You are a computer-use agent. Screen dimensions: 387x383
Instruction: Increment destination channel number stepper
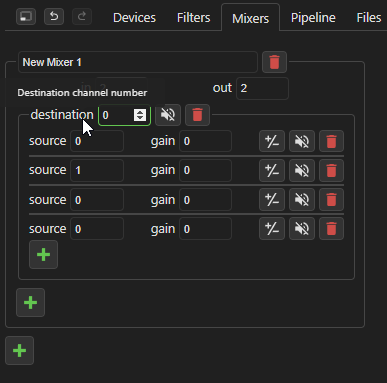pyautogui.click(x=140, y=112)
